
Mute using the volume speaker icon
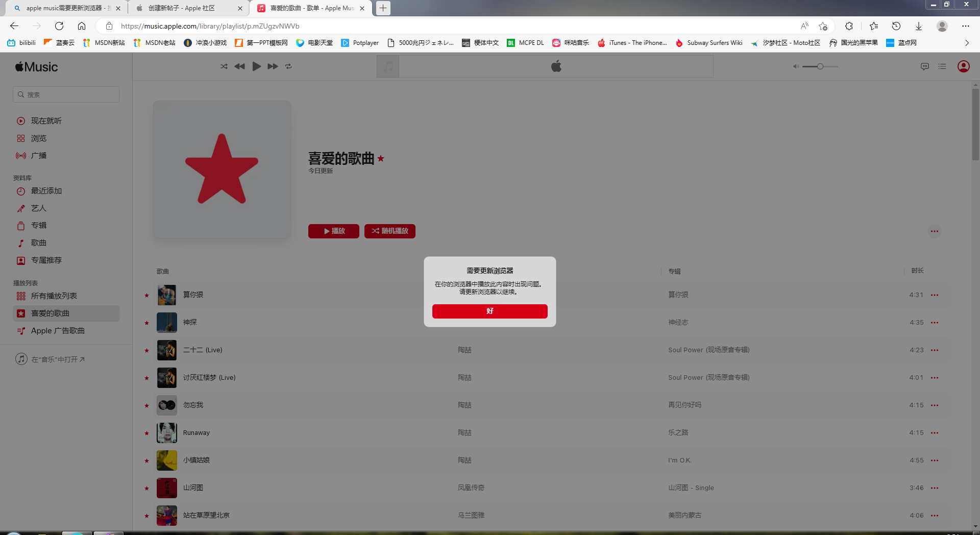tap(796, 66)
